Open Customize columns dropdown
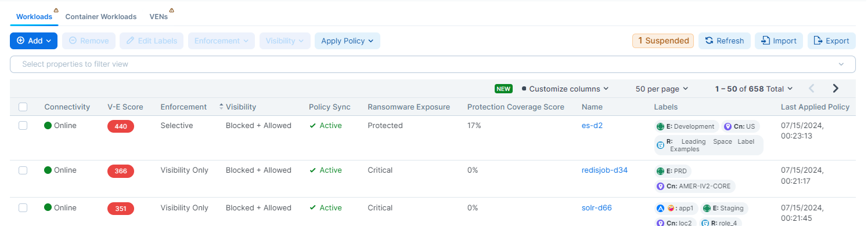 point(565,89)
